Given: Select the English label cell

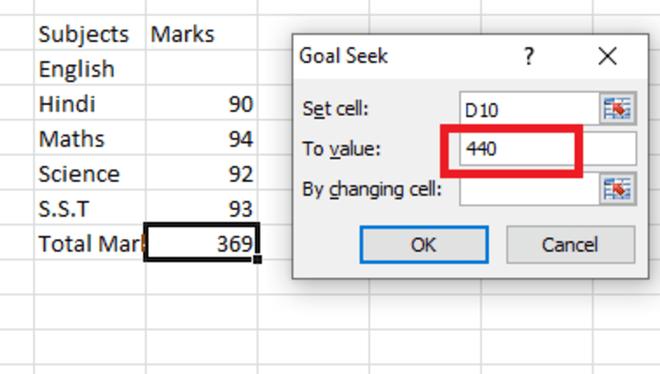Looking at the screenshot, I should [x=90, y=68].
